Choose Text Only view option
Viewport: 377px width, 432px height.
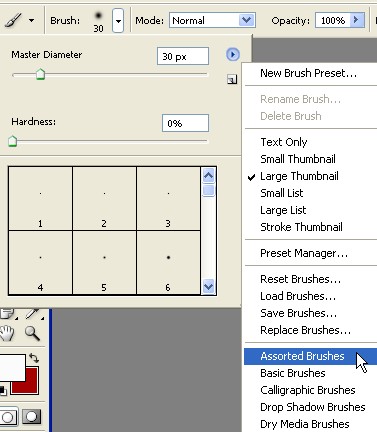tap(284, 142)
